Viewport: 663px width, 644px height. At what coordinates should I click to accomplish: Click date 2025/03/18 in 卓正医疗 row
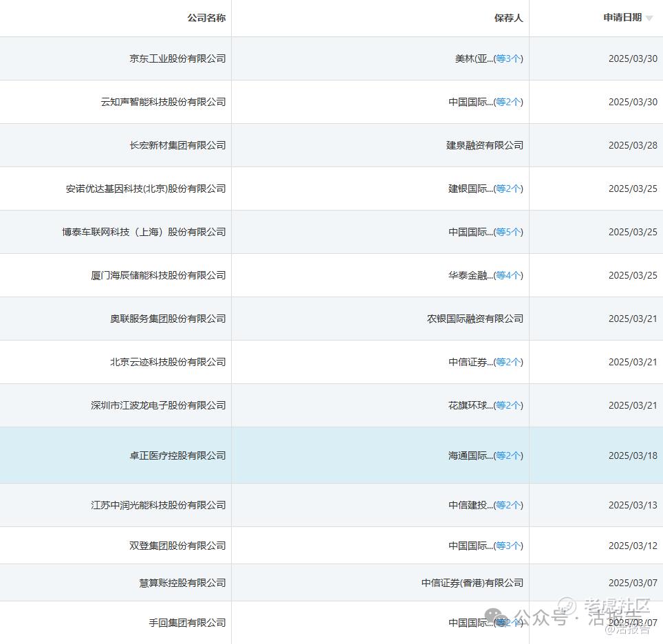pyautogui.click(x=633, y=455)
